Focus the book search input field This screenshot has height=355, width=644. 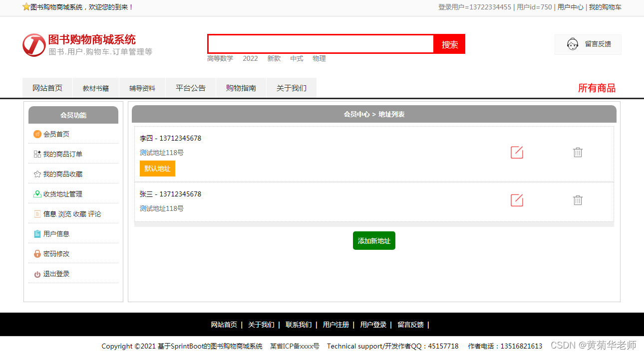point(321,44)
